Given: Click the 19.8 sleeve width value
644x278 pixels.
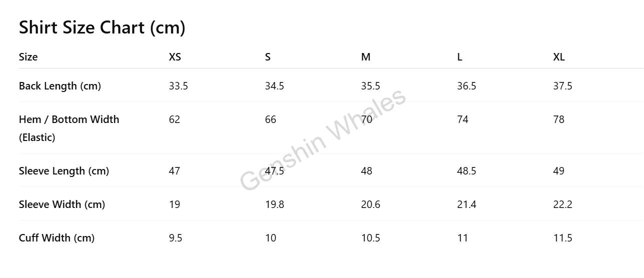Looking at the screenshot, I should coord(274,204).
